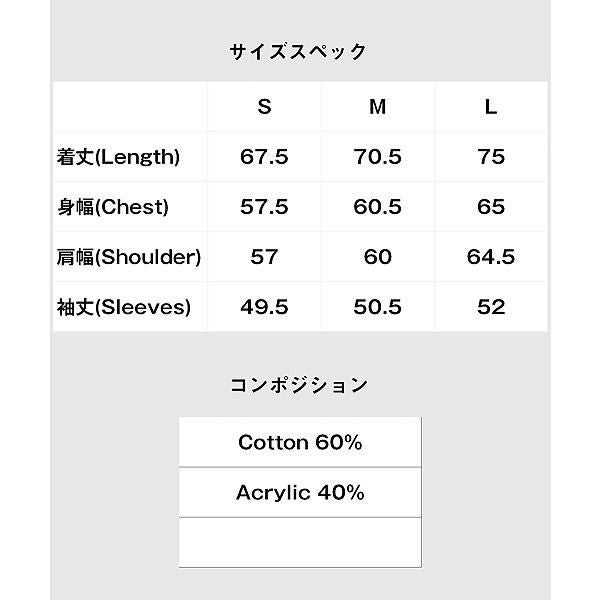Click the サイズスペック heading
Viewport: 600px width, 600px height.
pyautogui.click(x=299, y=51)
